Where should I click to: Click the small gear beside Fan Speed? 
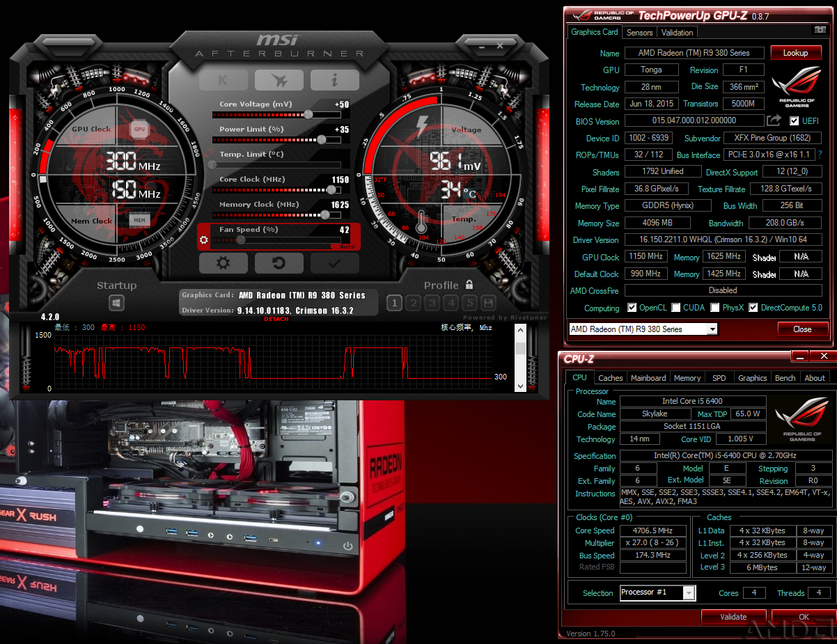(203, 240)
